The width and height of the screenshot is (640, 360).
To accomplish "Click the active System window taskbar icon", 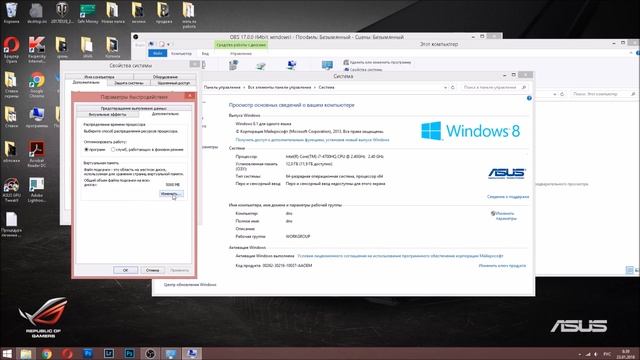I will (191, 353).
